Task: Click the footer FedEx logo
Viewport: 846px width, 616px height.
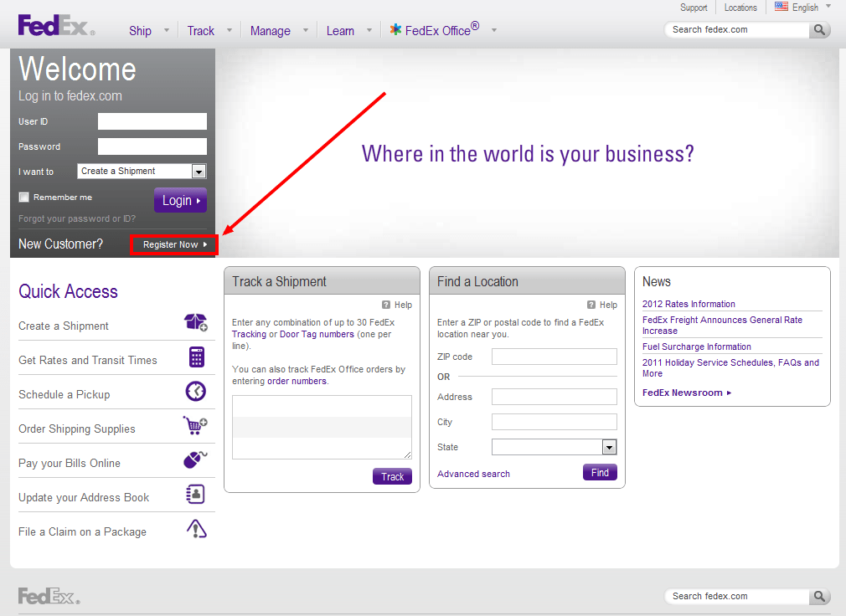Action: (x=49, y=596)
